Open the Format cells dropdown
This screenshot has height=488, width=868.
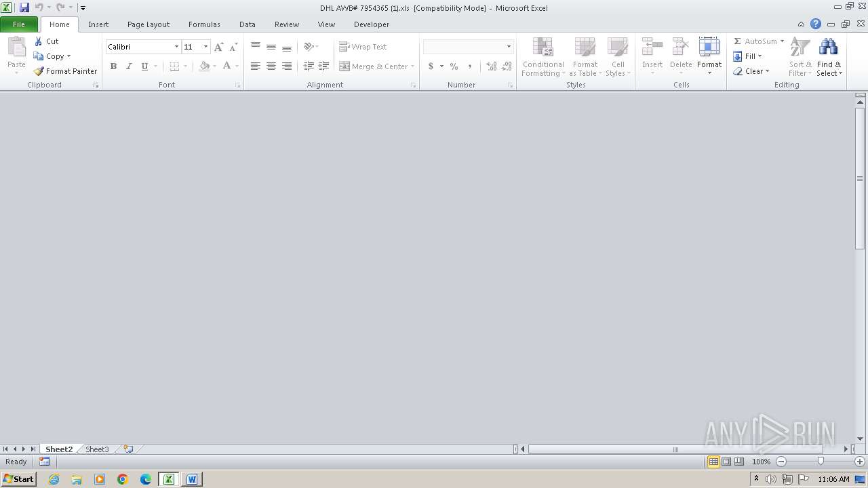point(709,56)
